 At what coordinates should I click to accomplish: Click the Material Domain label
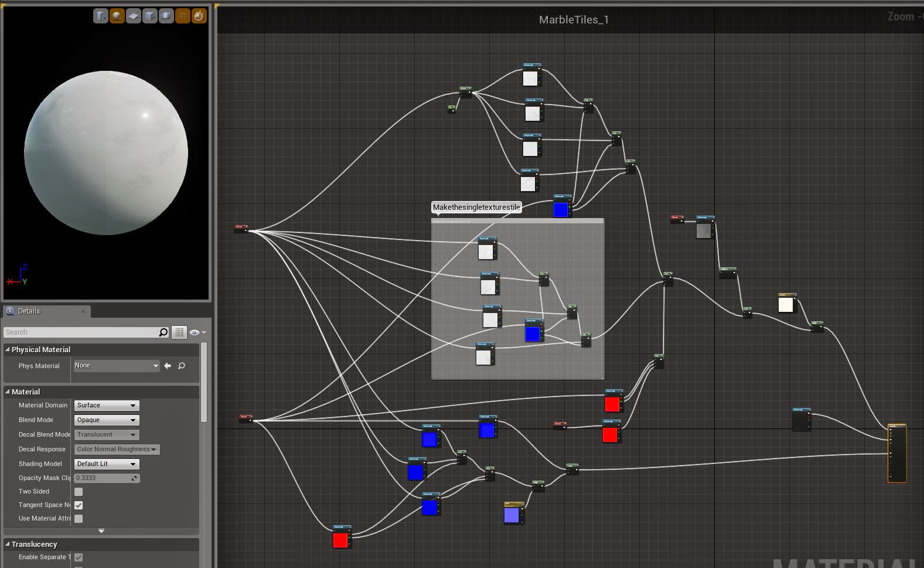43,406
